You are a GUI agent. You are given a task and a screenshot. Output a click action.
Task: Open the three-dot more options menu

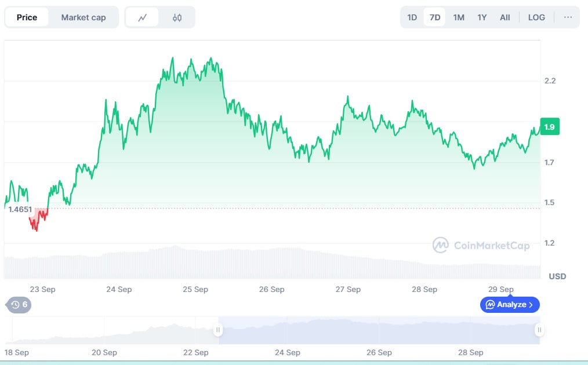[568, 17]
